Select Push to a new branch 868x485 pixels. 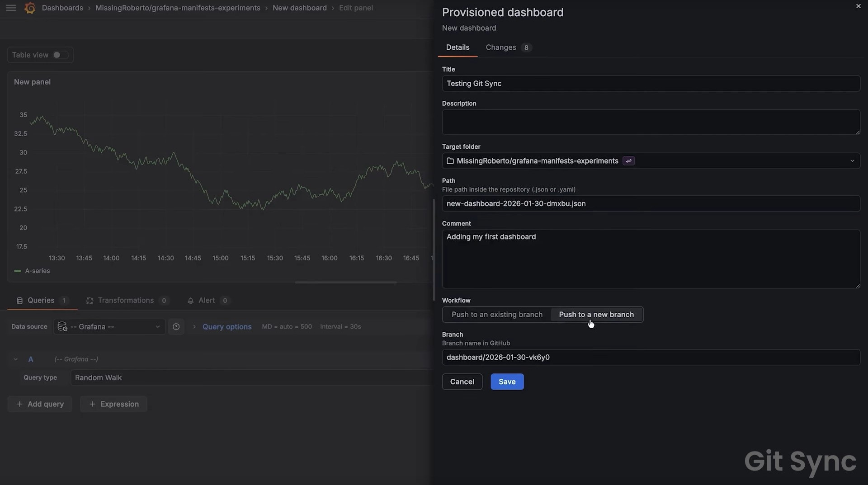pos(596,315)
